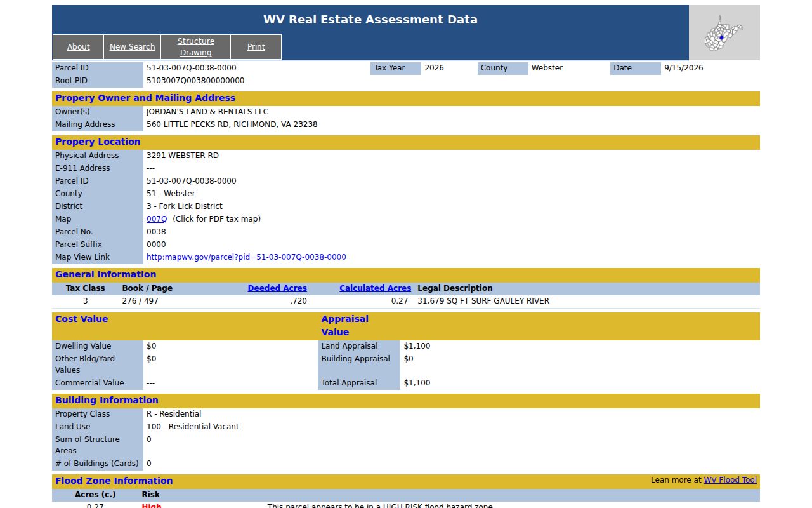Click the Land Use value 100 - Residential Vacant

193,427
